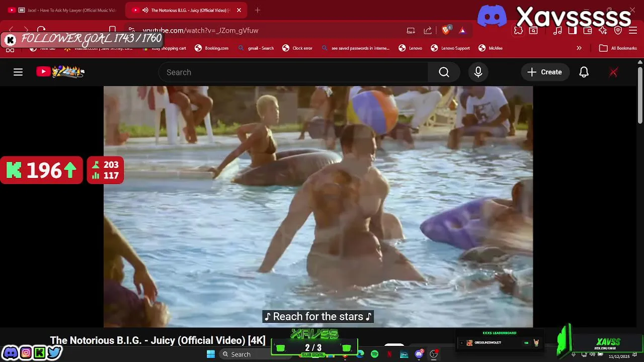Open the eBay shopping cart bookmark
The image size is (644, 362).
(165, 48)
